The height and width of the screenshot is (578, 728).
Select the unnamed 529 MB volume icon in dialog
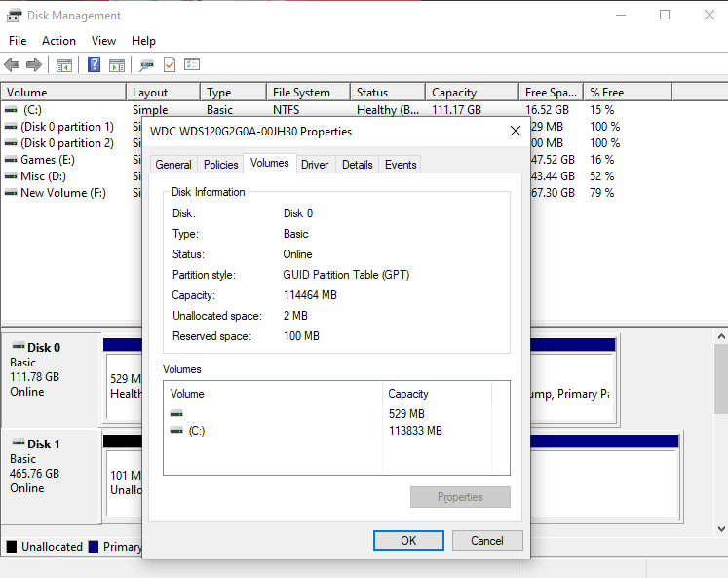pos(176,413)
